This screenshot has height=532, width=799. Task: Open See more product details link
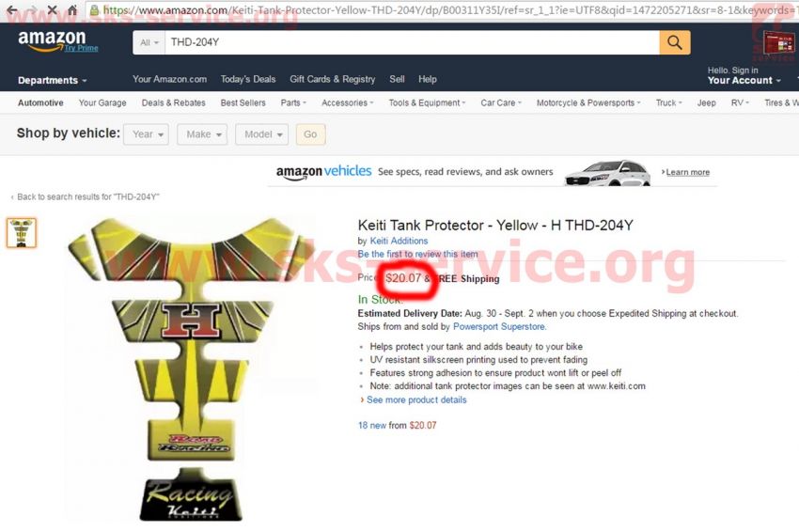pyautogui.click(x=416, y=400)
